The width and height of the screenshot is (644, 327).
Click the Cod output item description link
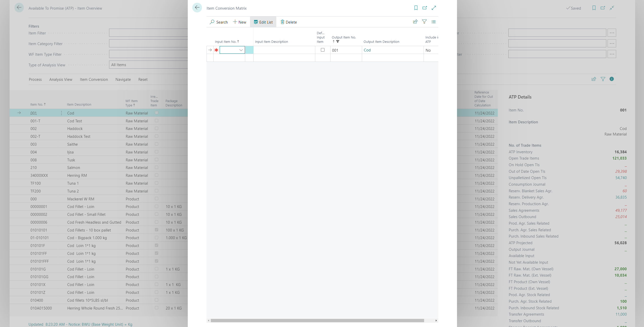tap(367, 50)
